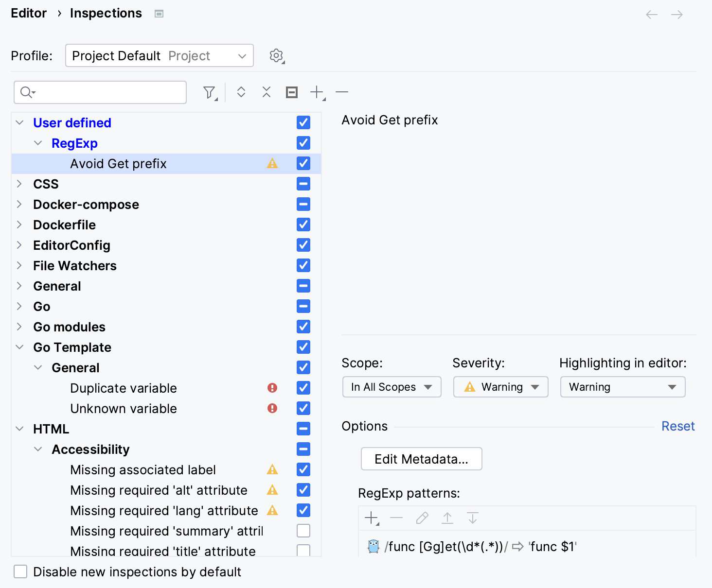This screenshot has height=588, width=712.
Task: Collapse all inspection tree nodes
Action: (x=266, y=92)
